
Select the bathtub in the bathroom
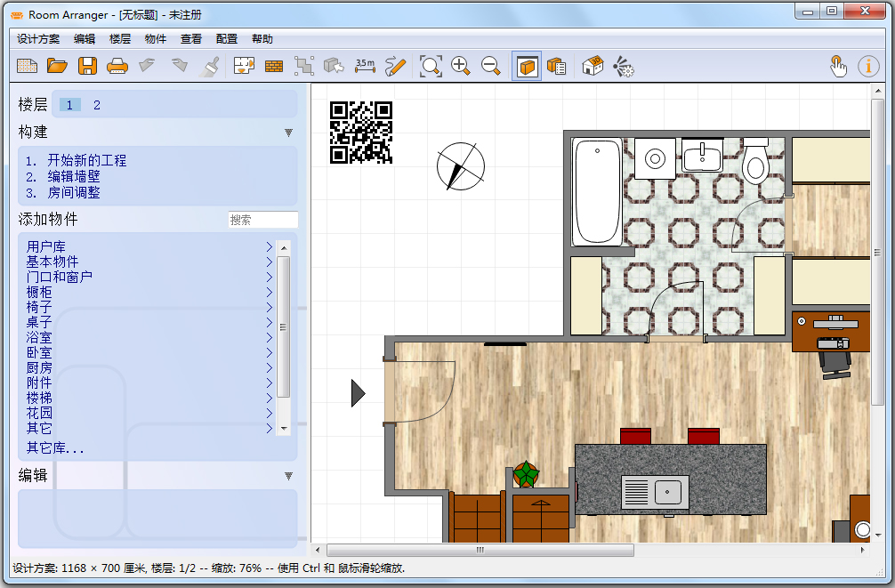pyautogui.click(x=597, y=192)
